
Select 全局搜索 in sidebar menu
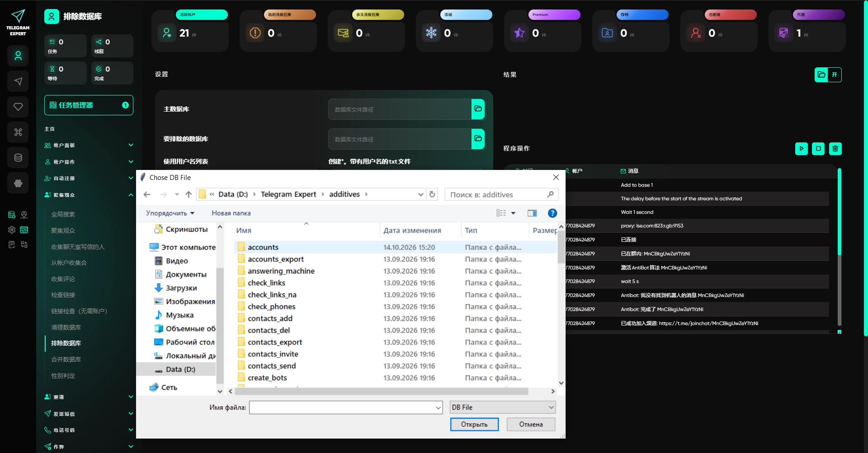coord(63,214)
